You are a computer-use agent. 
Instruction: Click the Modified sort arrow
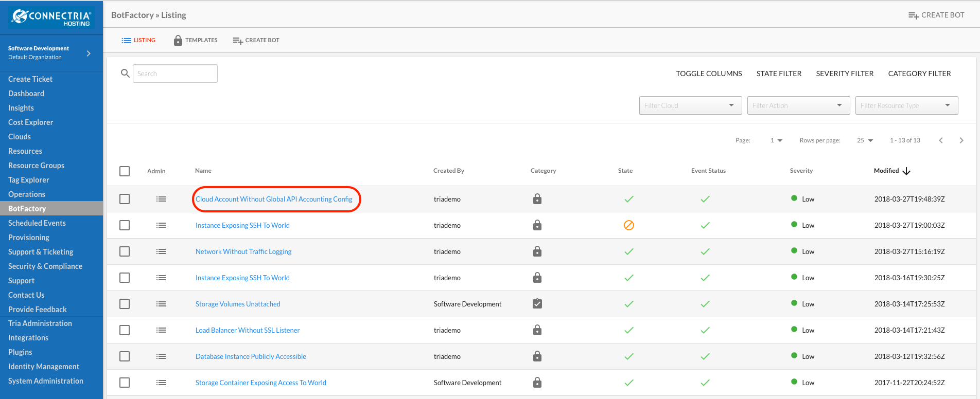[906, 171]
